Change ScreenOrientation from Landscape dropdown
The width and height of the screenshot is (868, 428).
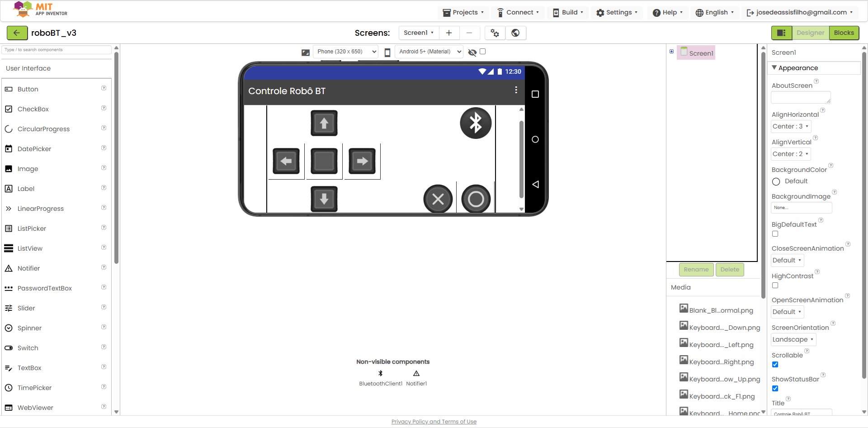pyautogui.click(x=793, y=339)
